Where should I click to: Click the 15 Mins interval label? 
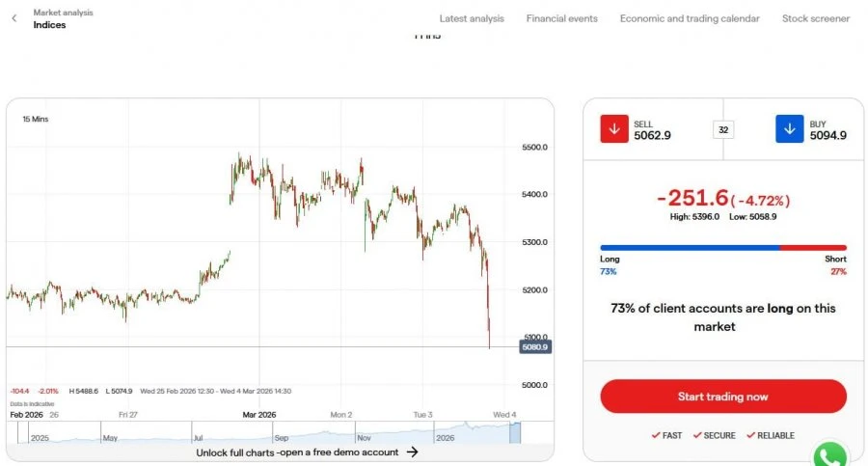click(36, 119)
